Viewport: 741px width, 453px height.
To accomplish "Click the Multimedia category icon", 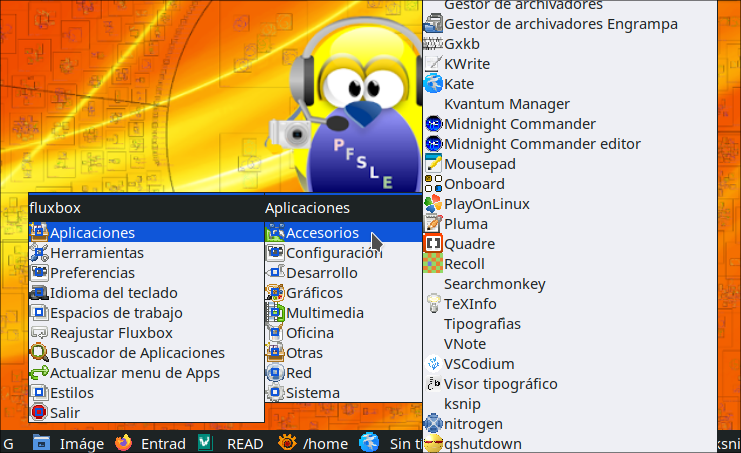I will (x=275, y=313).
